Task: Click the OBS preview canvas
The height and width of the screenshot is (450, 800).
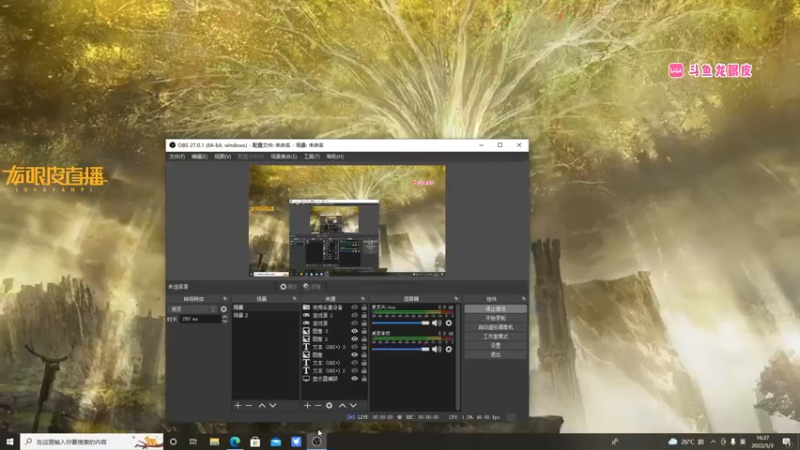Action: (347, 221)
